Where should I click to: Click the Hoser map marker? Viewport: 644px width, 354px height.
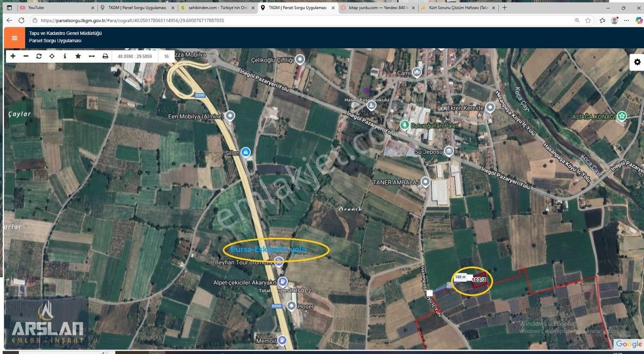click(291, 306)
